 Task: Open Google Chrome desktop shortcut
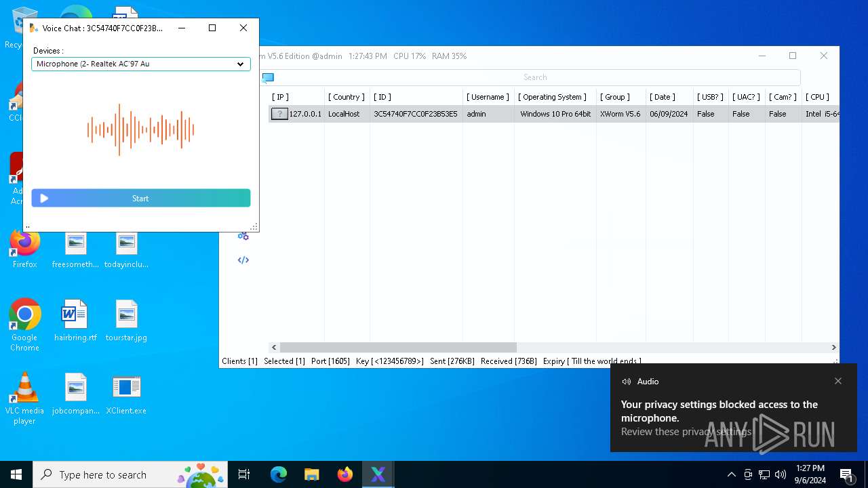coord(24,325)
